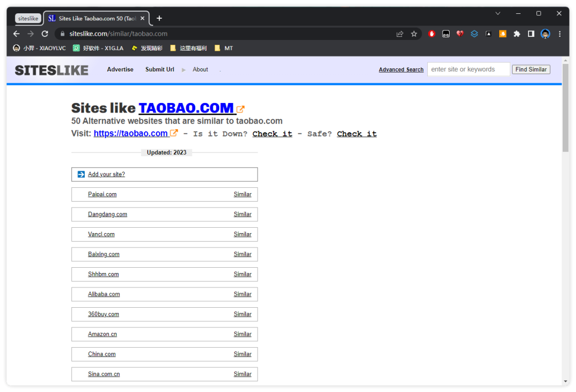Click Similar for Alibaba.com
This screenshot has width=576, height=392.
point(243,294)
